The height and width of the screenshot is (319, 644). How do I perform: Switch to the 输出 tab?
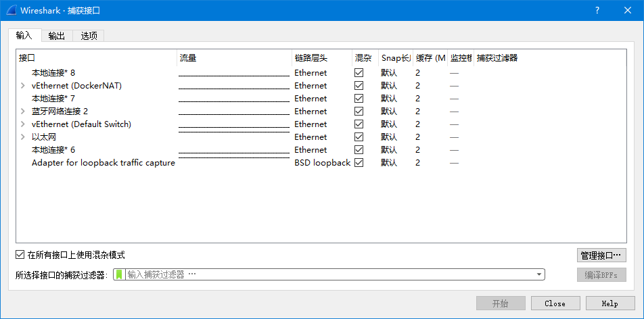57,36
